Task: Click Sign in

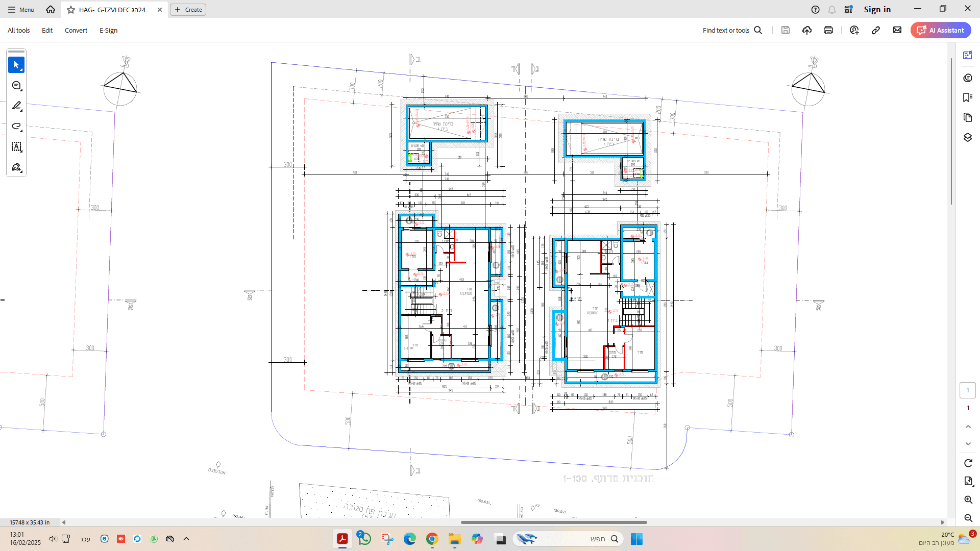Action: (877, 10)
